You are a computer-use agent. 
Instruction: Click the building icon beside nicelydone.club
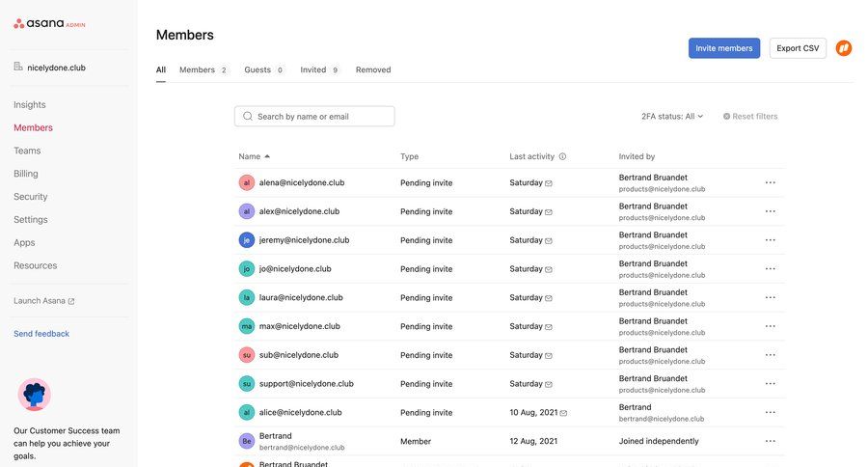[18, 67]
